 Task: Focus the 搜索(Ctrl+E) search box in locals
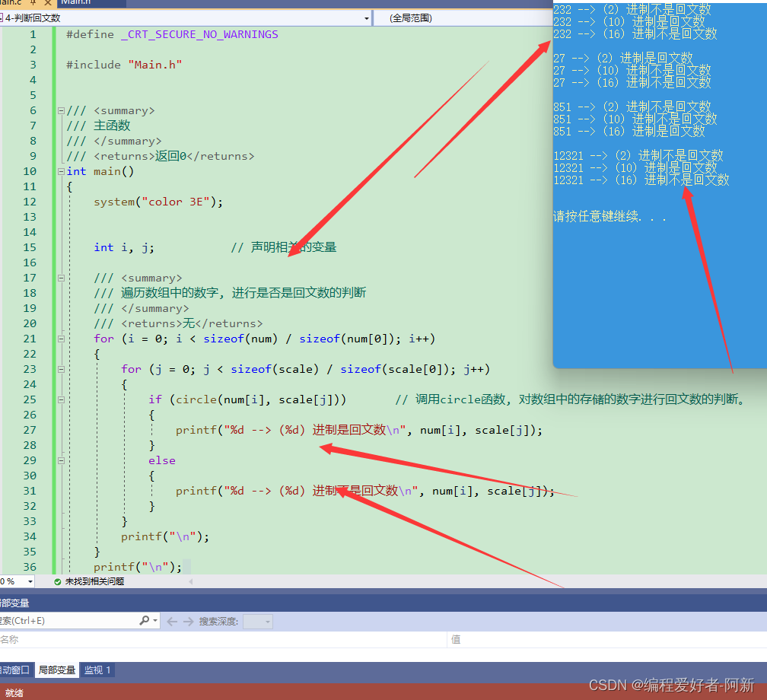click(68, 621)
